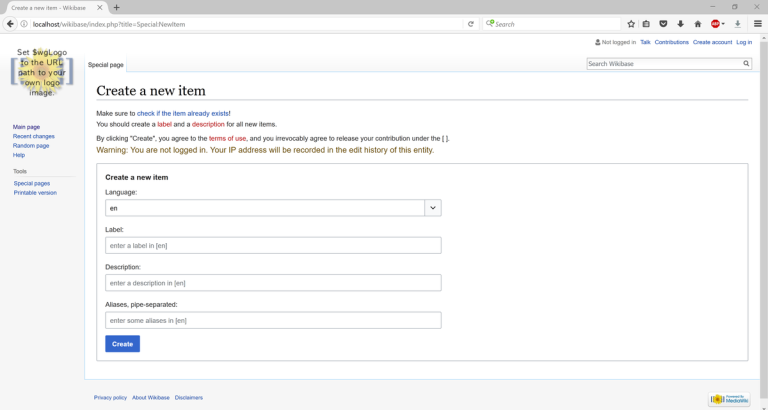
Task: Focus the Aliases, pipe-separated input field
Action: (273, 320)
